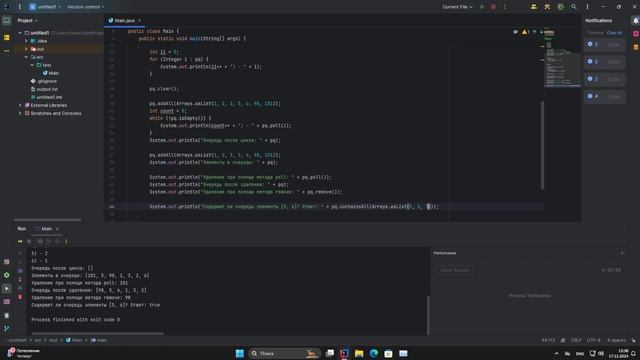This screenshot has height=360, width=640.
Task: Switch to Timeline view in Notifications
Action: coord(595,33)
